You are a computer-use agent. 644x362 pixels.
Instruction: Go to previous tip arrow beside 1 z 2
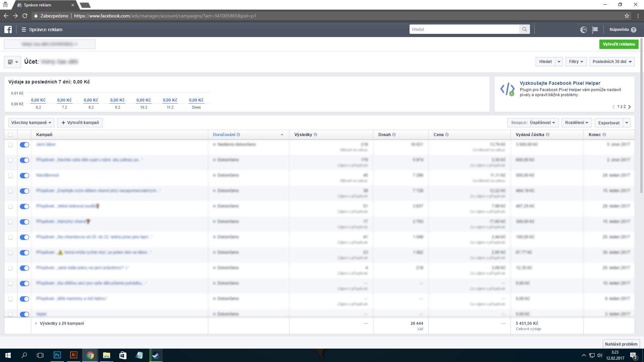[613, 107]
